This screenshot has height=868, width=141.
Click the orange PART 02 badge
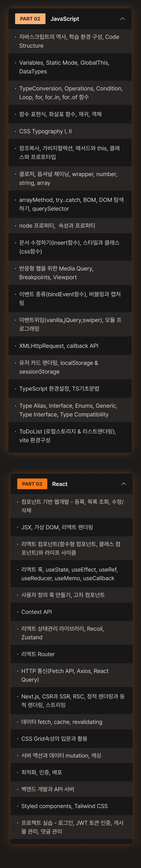(x=30, y=19)
